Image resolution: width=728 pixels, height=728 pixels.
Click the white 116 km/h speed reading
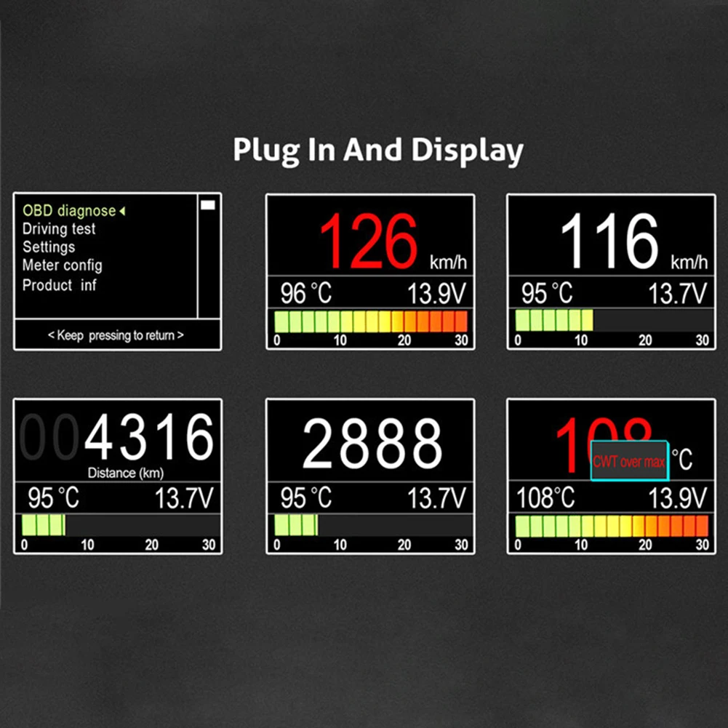pos(633,241)
